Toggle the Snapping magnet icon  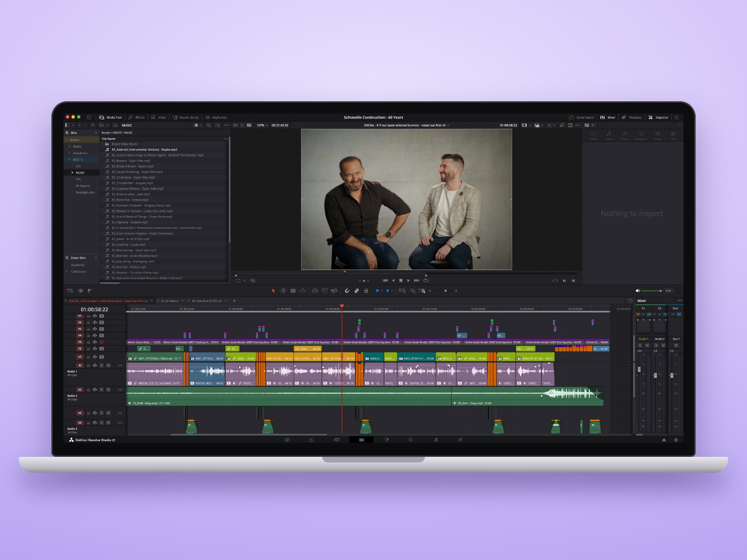point(347,291)
